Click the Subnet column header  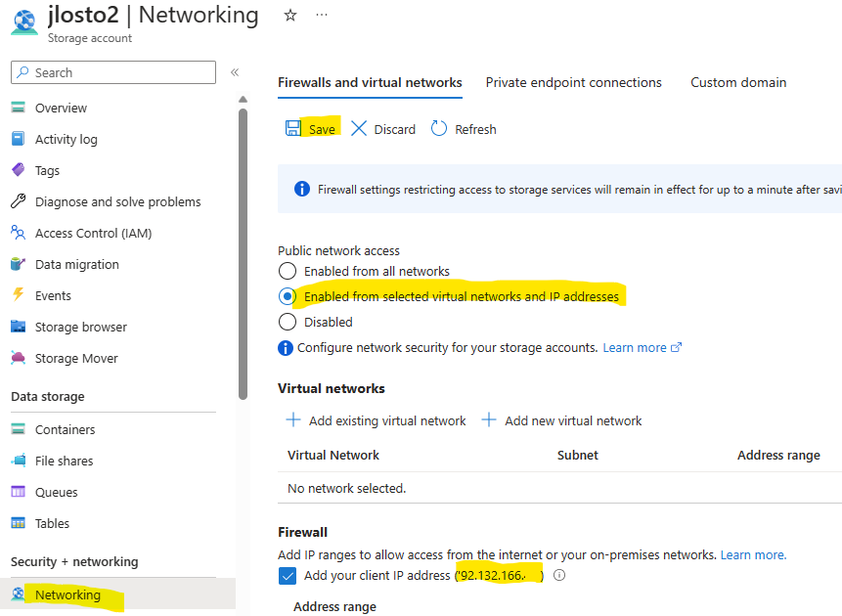[578, 456]
